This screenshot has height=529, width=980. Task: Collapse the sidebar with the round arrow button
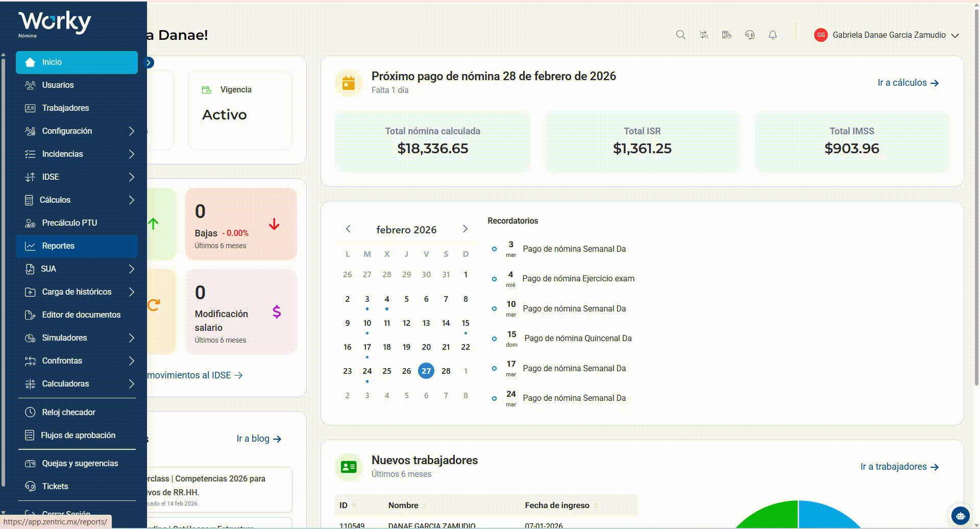(x=149, y=62)
